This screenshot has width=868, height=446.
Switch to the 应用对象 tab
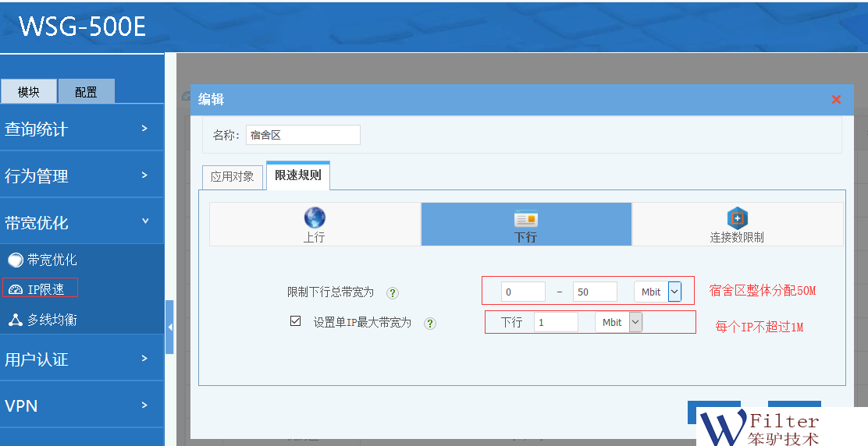pyautogui.click(x=232, y=176)
